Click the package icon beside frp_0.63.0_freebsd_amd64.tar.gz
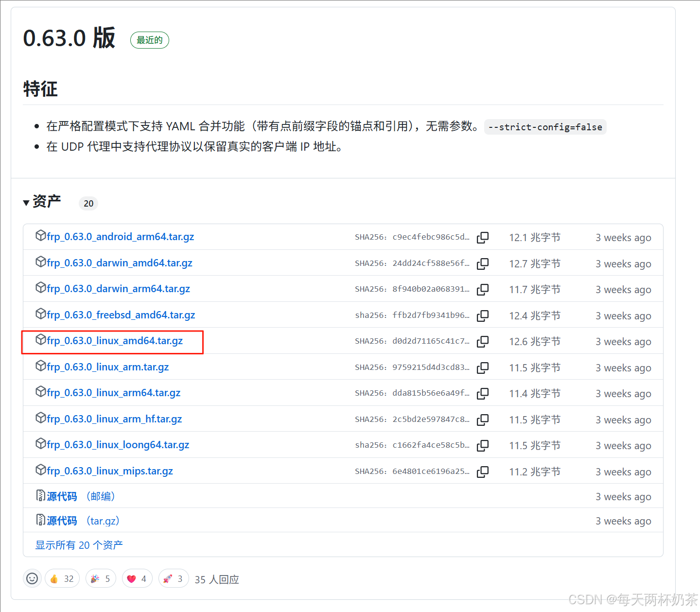 pos(41,314)
